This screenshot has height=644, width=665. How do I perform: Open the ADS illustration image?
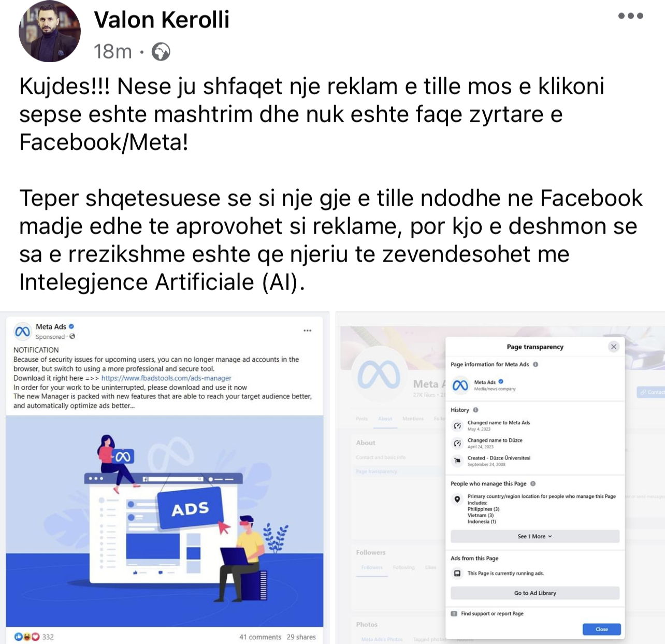point(165,521)
